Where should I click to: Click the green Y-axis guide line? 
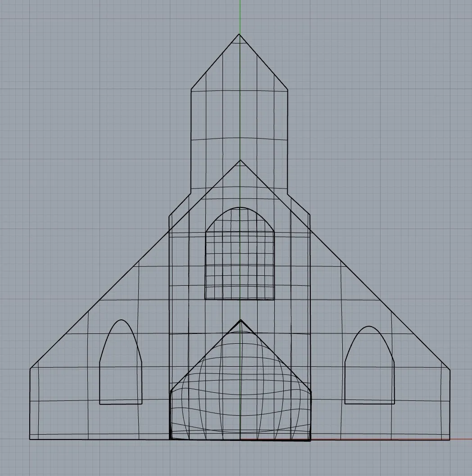click(240, 18)
